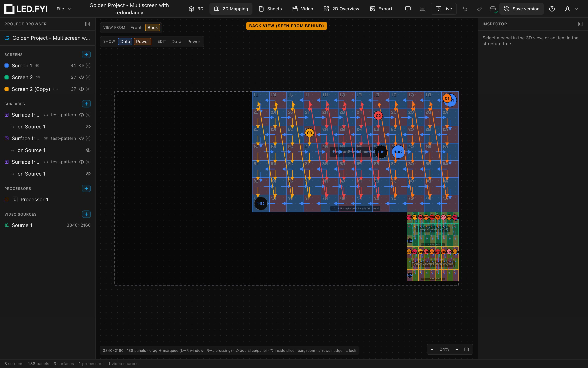Switch to the 3D tab
The width and height of the screenshot is (588, 368).
[196, 9]
